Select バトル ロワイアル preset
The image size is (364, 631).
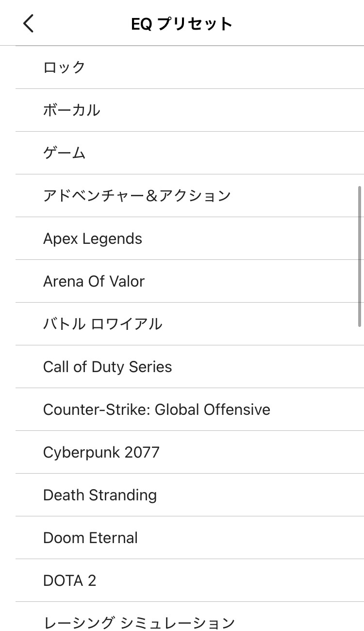click(x=103, y=324)
